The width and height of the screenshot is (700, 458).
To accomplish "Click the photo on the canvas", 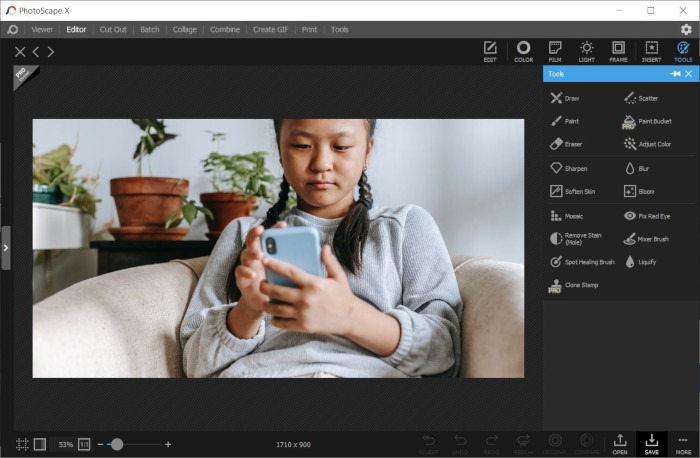I will pyautogui.click(x=278, y=248).
